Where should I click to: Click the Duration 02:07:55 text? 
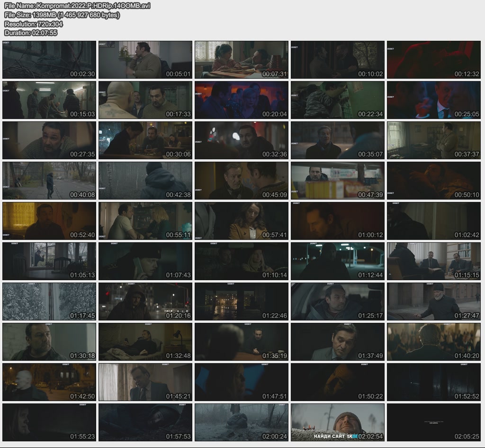31,33
